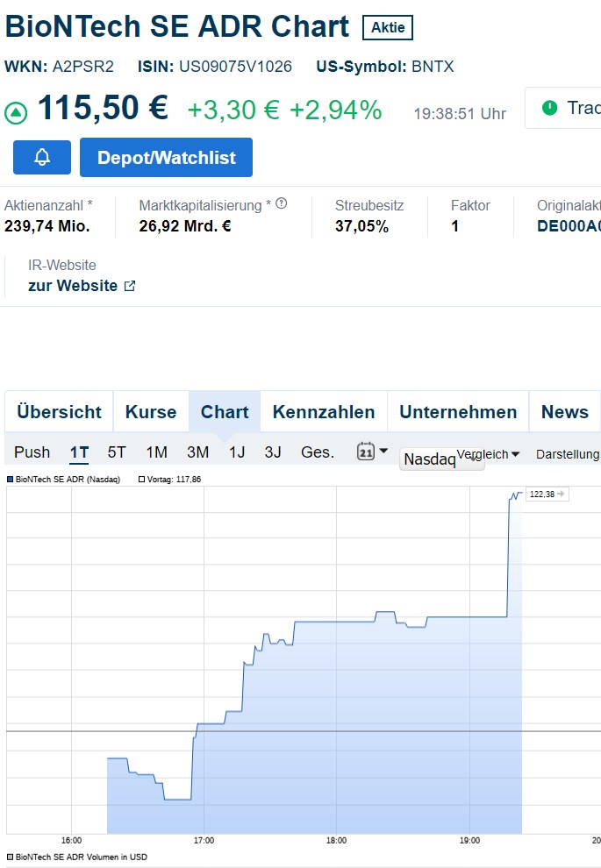
Task: Select the Chart tab
Action: click(x=225, y=412)
